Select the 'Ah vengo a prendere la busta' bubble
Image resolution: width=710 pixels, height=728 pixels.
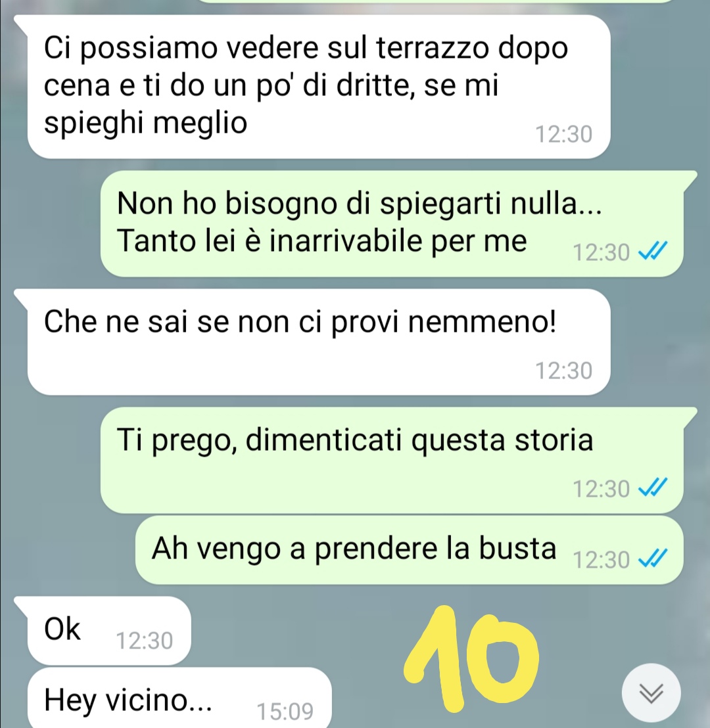tap(410, 550)
